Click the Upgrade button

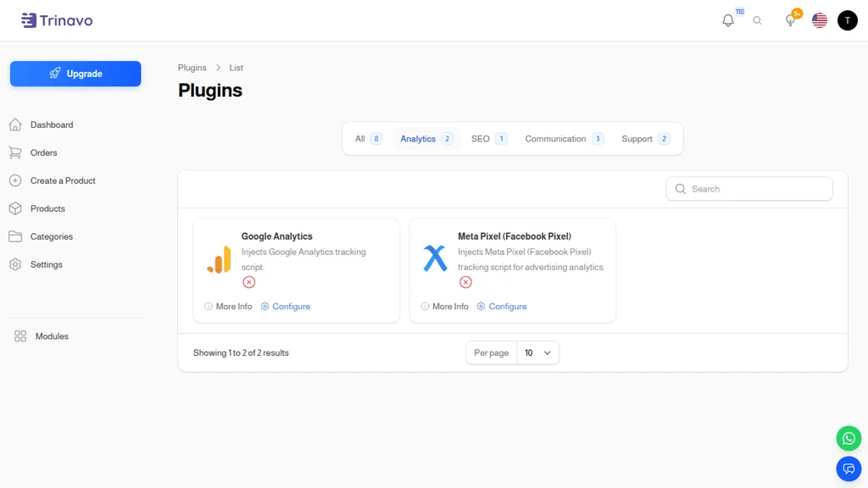75,74
